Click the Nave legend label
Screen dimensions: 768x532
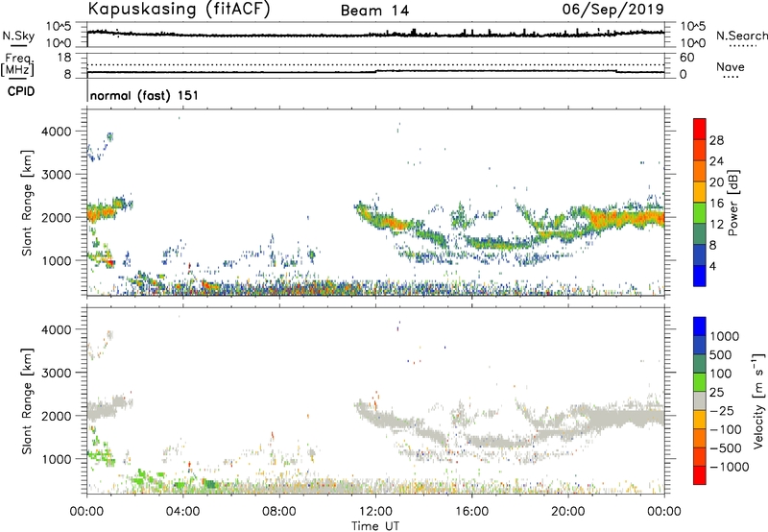(x=731, y=66)
